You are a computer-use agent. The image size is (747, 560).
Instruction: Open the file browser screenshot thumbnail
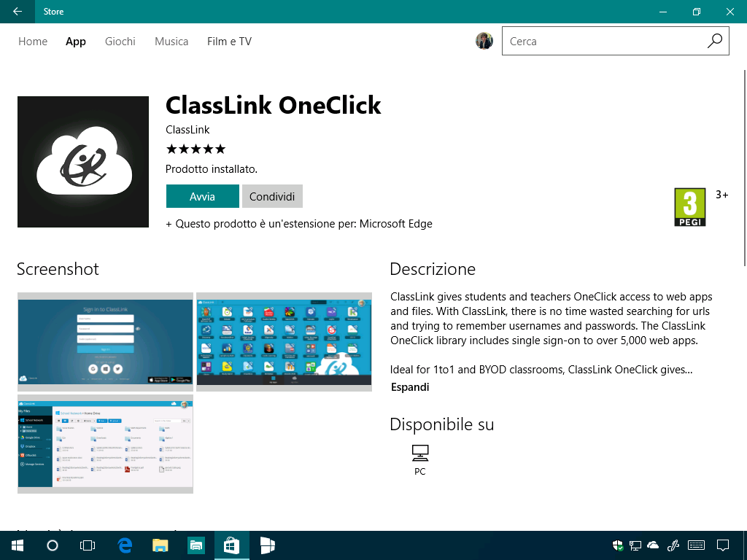(105, 444)
